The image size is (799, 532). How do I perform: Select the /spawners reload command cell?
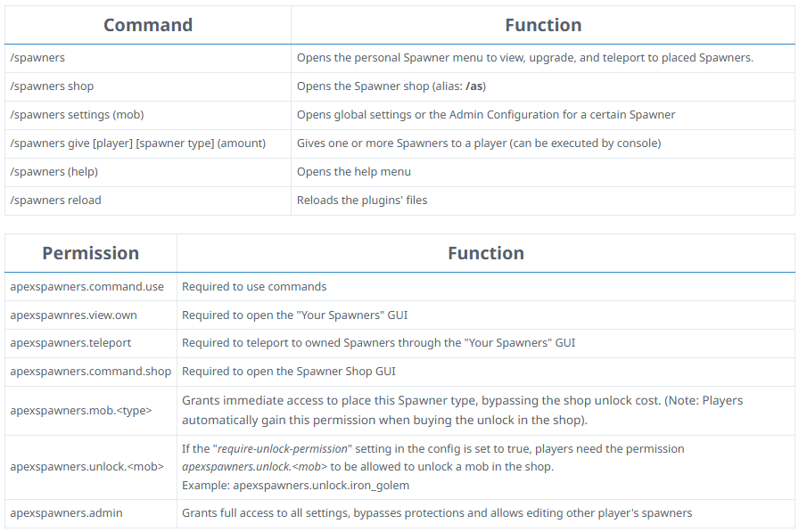pyautogui.click(x=55, y=201)
